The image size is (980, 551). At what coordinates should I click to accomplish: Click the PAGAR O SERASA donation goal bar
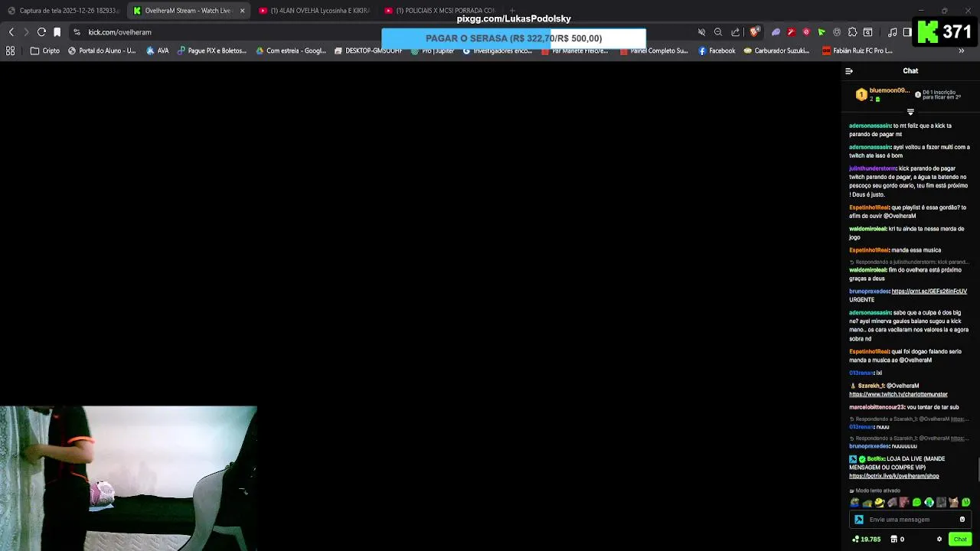coord(514,38)
